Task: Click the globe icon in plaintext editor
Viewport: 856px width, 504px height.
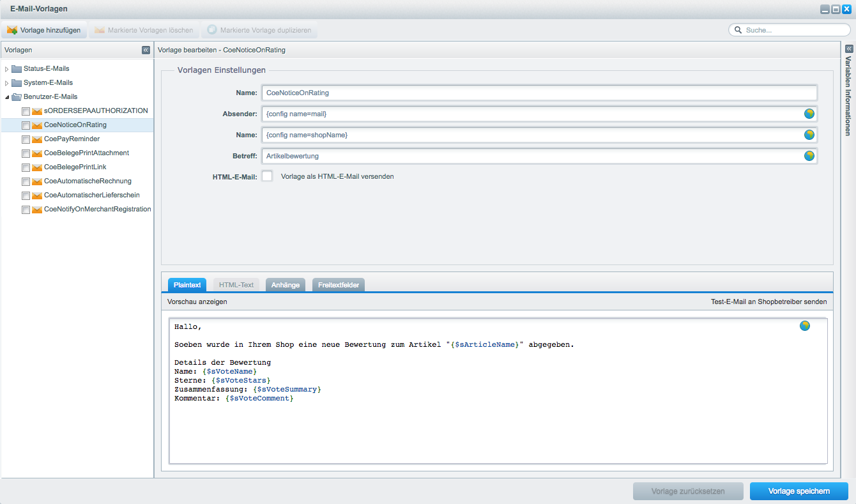Action: [x=804, y=326]
